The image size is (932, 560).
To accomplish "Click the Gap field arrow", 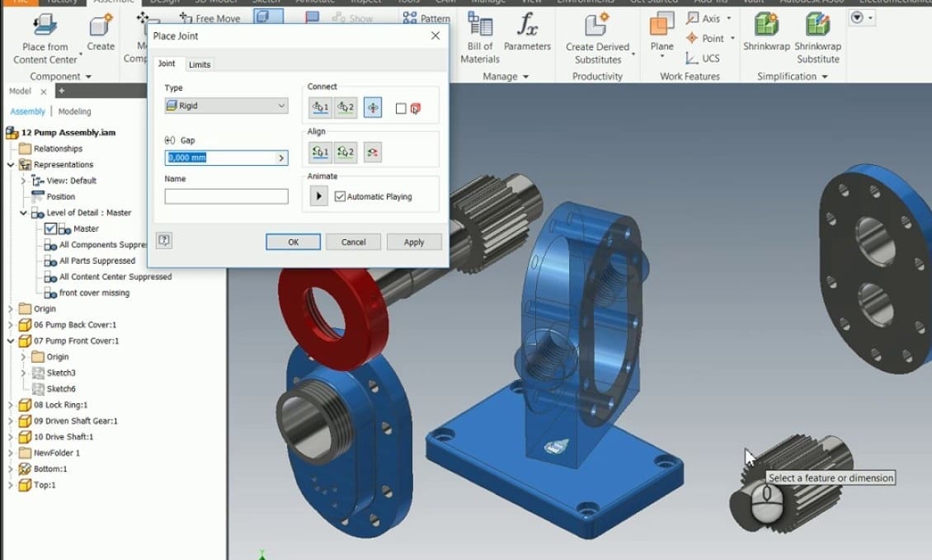I will 282,158.
